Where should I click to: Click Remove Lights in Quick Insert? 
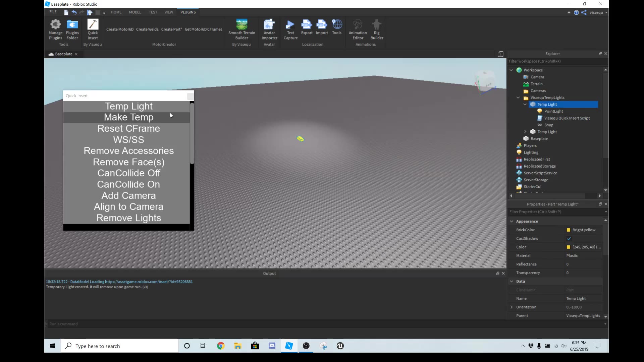point(128,218)
